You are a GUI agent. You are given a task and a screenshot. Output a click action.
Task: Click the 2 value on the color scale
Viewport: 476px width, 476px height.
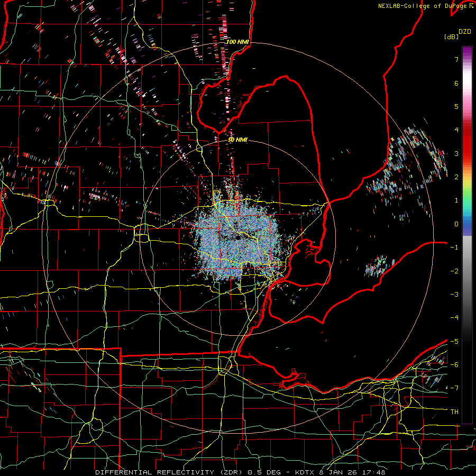[456, 177]
